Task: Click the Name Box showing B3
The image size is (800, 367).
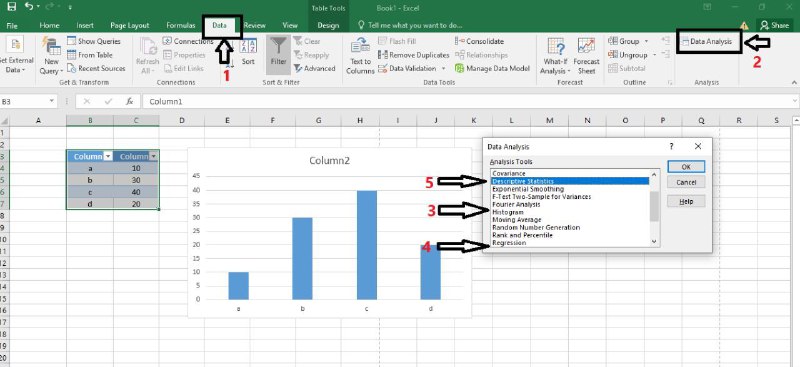Action: pos(28,102)
